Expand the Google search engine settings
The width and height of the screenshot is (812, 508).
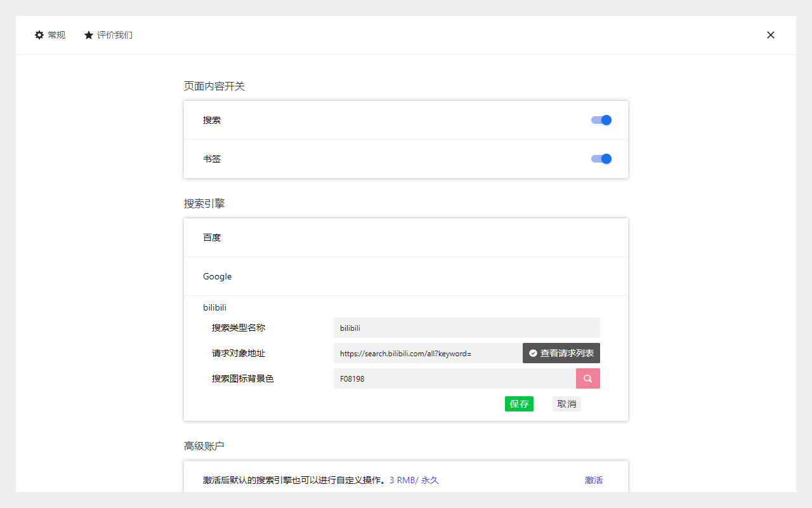405,276
